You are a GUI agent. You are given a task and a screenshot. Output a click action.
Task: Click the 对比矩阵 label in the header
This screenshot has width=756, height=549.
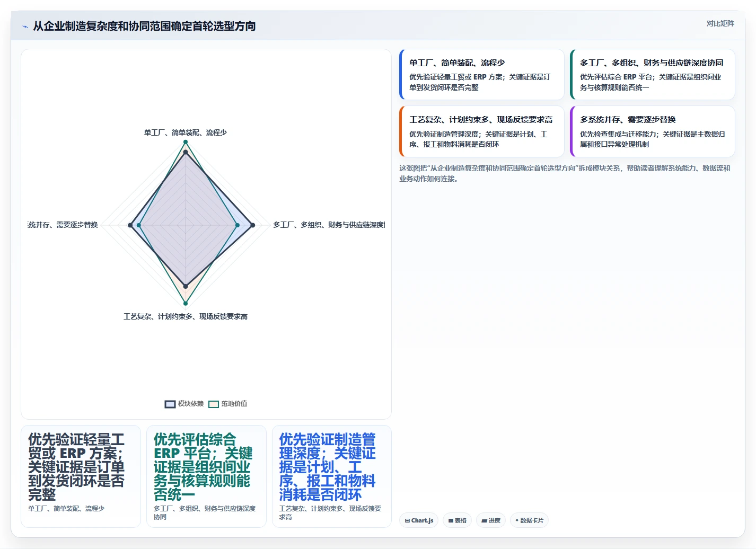click(x=720, y=23)
